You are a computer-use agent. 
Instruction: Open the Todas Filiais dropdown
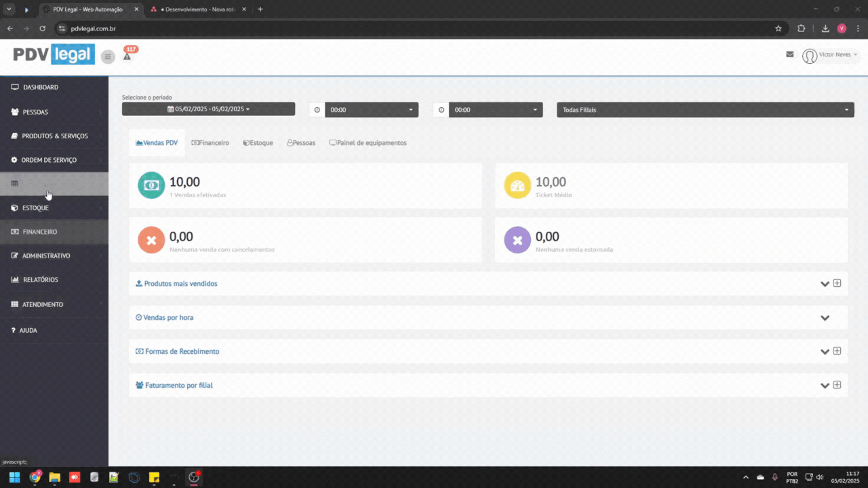tap(705, 110)
